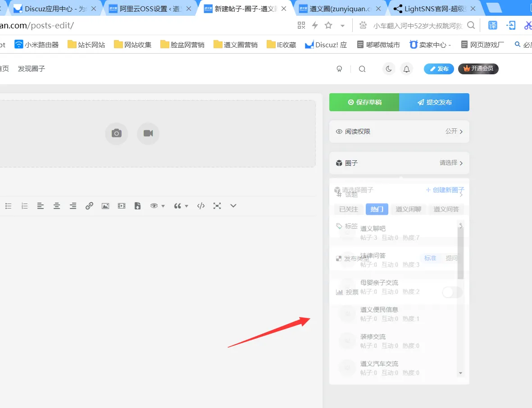Click the browser address bar URL

pos(37,25)
